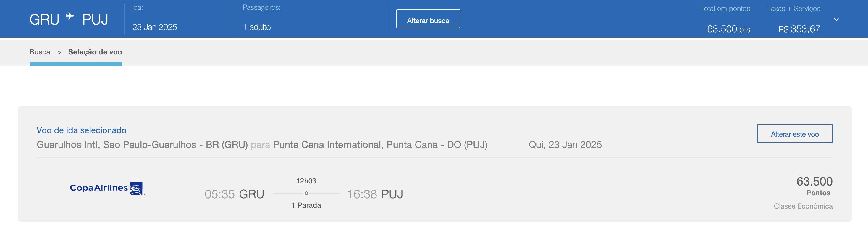The width and height of the screenshot is (868, 229).
Task: Click the Classe Econômica fare label
Action: click(x=803, y=206)
